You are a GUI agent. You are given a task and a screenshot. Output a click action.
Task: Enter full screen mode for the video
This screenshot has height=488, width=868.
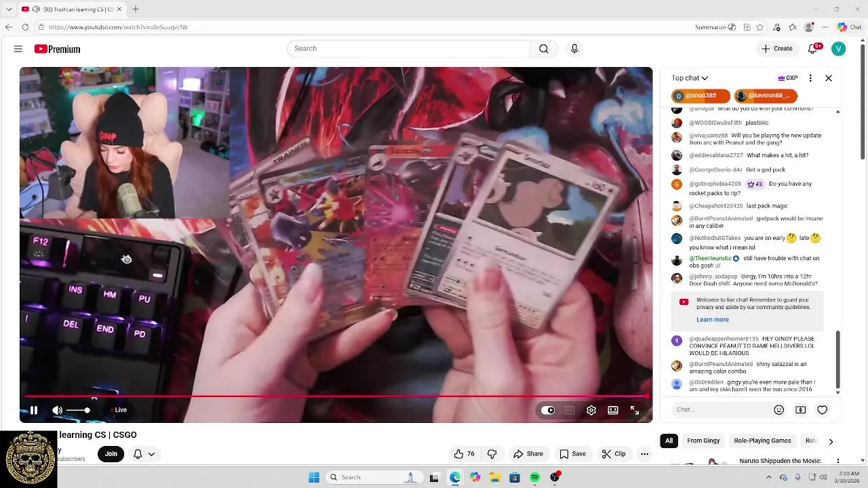pos(635,410)
